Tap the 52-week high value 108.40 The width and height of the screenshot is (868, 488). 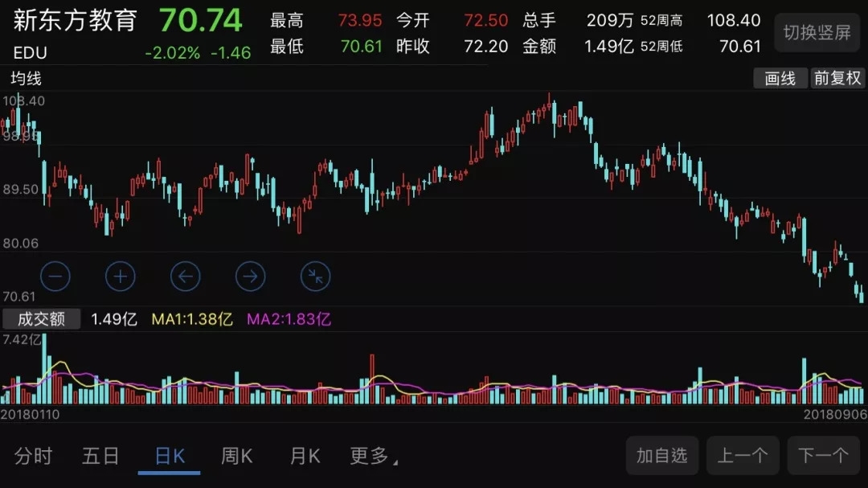734,20
